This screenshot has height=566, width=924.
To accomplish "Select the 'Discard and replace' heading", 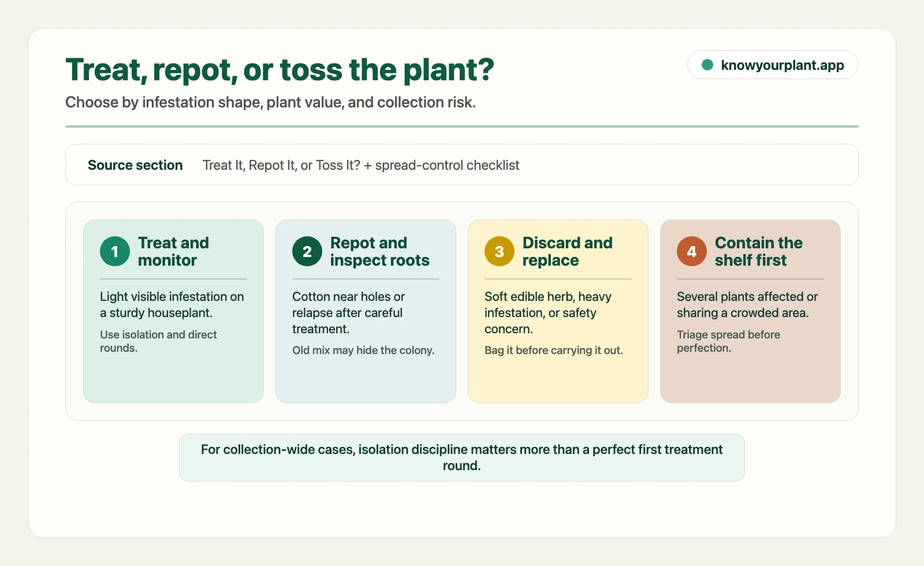I will point(567,251).
